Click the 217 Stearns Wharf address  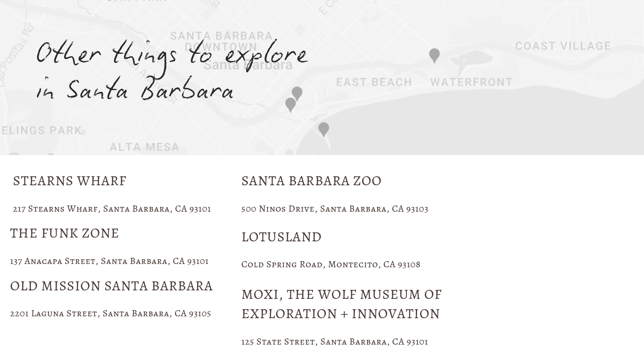[112, 209]
